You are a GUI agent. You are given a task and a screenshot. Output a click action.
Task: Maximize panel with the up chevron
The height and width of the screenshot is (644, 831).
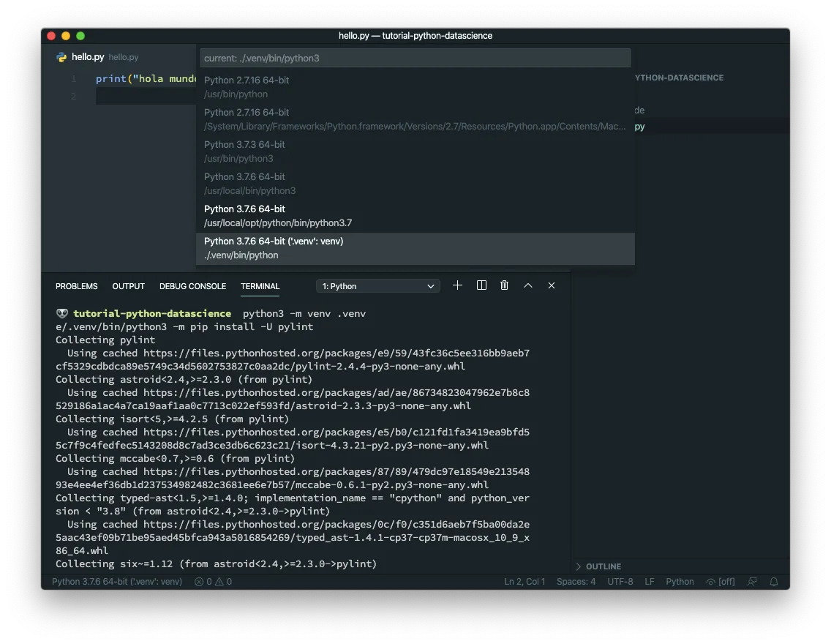[528, 285]
